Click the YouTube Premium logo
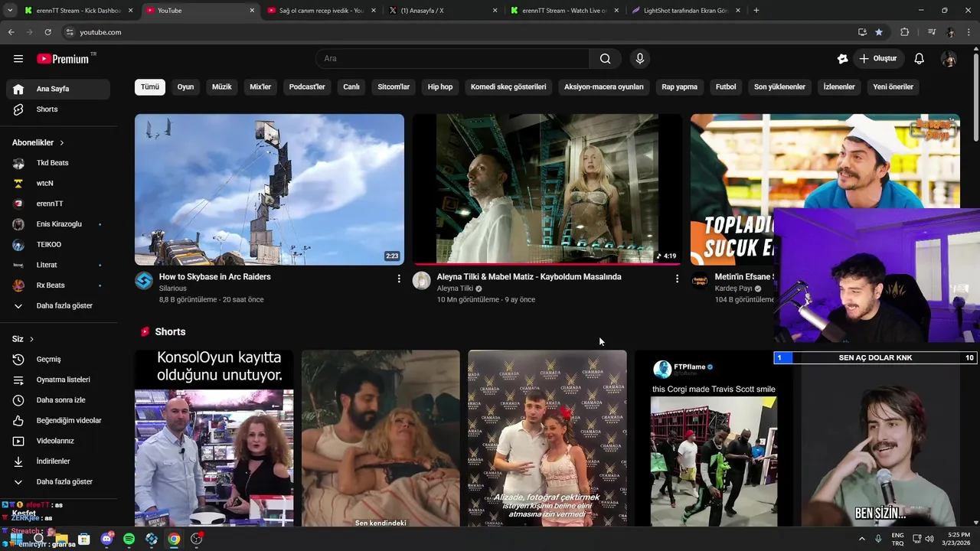 (63, 59)
